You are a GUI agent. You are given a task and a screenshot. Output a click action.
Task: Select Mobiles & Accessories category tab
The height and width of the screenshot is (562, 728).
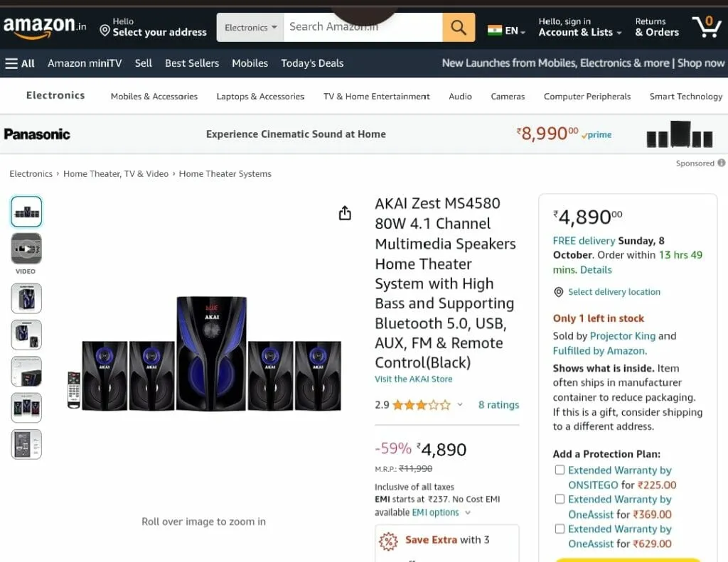154,97
